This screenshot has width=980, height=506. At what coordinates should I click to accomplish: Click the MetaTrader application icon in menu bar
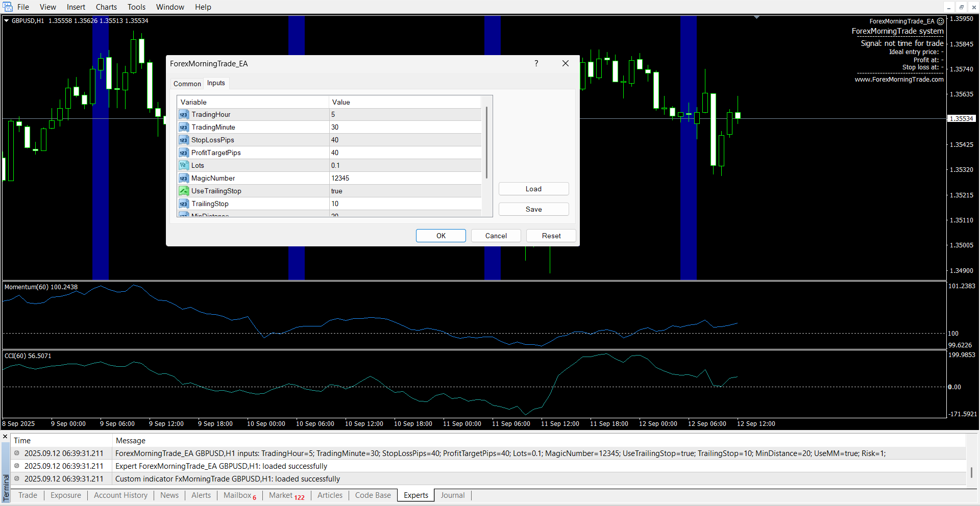[x=8, y=7]
